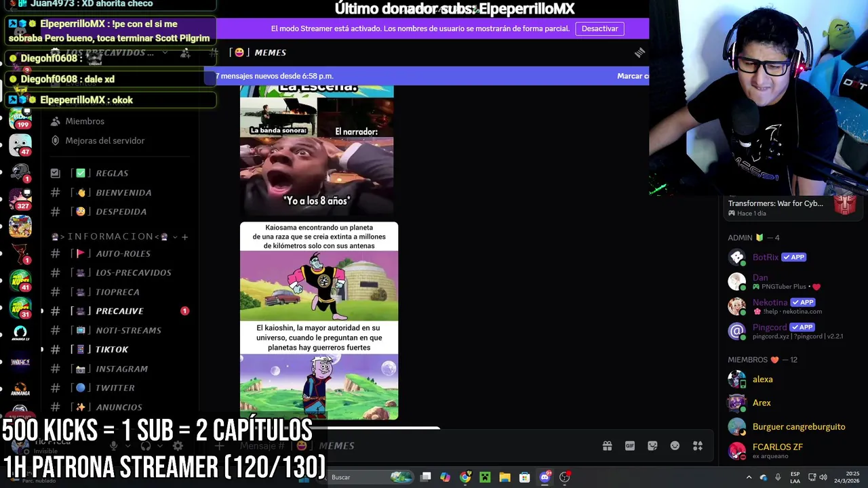Open Copilot from the taskbar
This screenshot has width=868, height=488.
click(445, 477)
